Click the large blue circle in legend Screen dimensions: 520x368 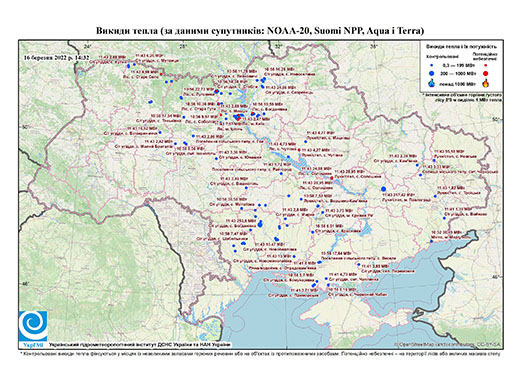432,73
